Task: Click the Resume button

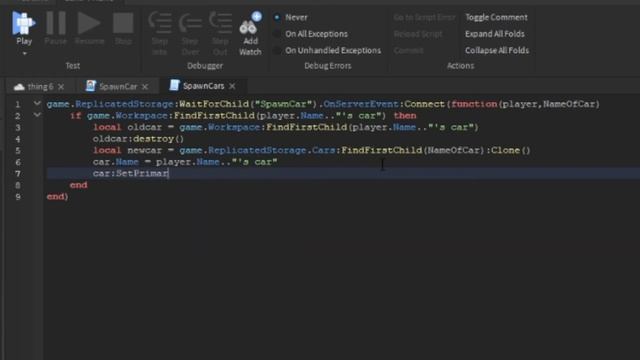Action: (x=89, y=28)
